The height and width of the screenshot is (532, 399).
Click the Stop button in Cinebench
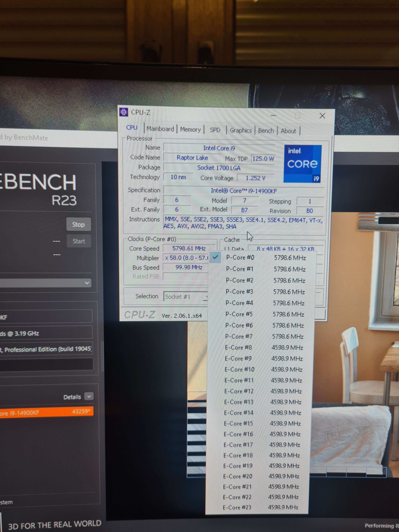click(78, 224)
